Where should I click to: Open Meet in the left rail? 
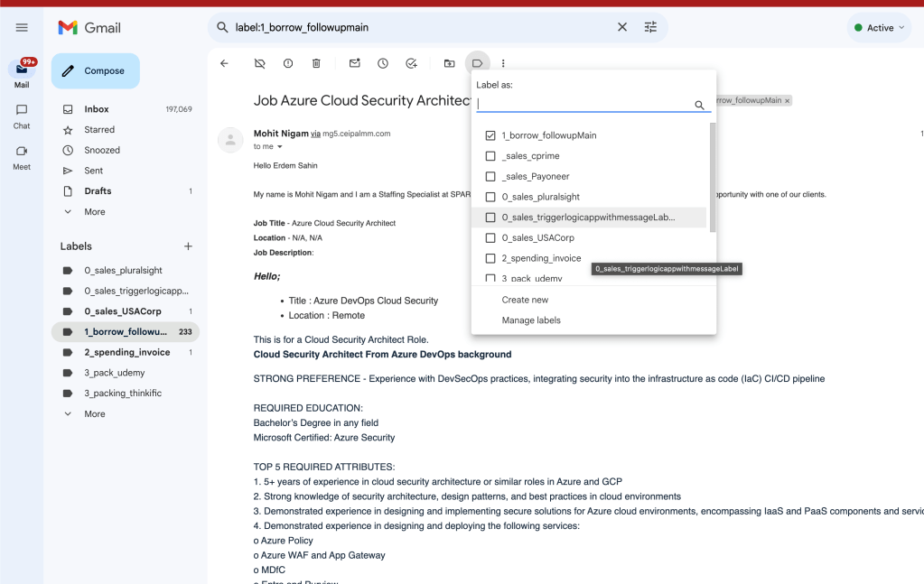click(x=22, y=157)
